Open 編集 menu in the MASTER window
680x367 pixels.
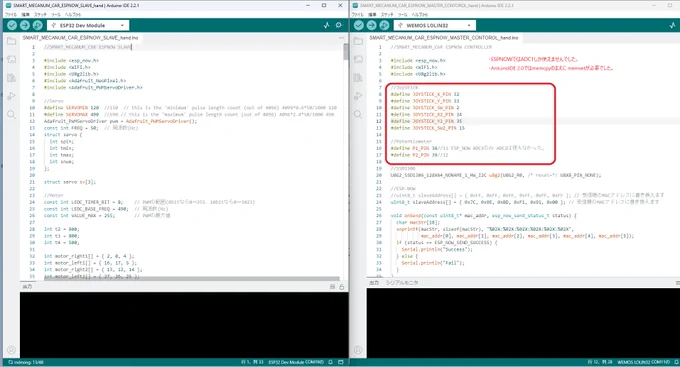pyautogui.click(x=373, y=14)
